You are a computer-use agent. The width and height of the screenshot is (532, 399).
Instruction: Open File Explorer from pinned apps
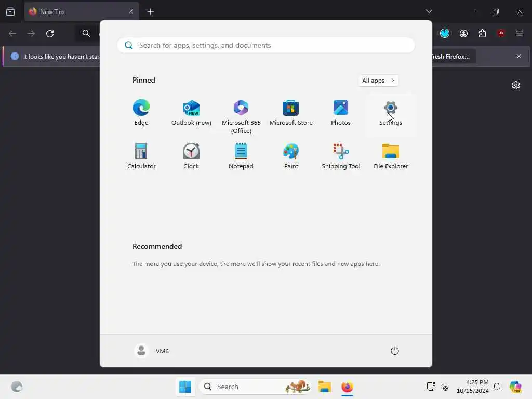pos(391,156)
